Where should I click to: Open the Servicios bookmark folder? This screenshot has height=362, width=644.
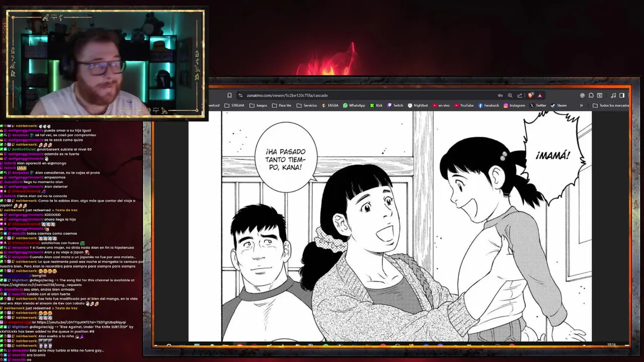(x=307, y=106)
